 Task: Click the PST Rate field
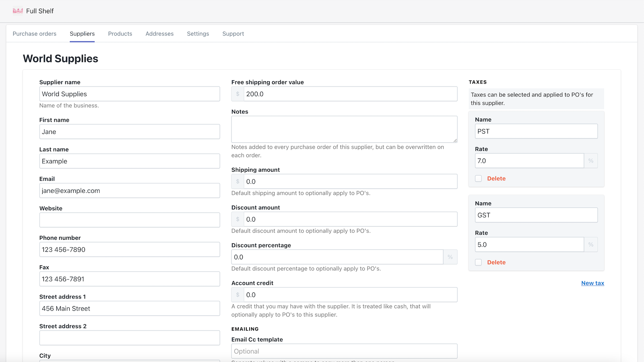pyautogui.click(x=529, y=161)
